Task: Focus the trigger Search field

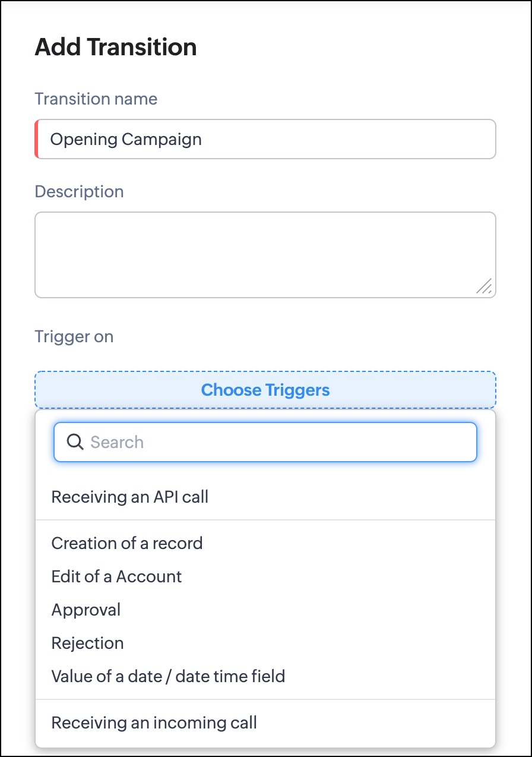Action: click(x=279, y=442)
